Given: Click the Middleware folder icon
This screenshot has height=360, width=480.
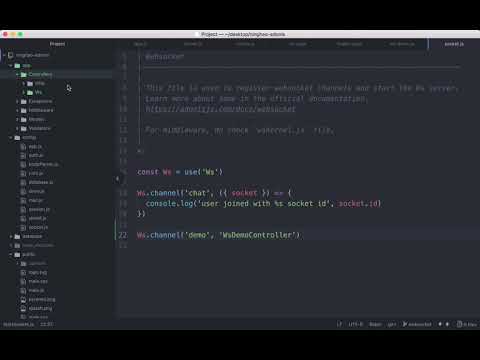Looking at the screenshot, I should click(x=24, y=110).
